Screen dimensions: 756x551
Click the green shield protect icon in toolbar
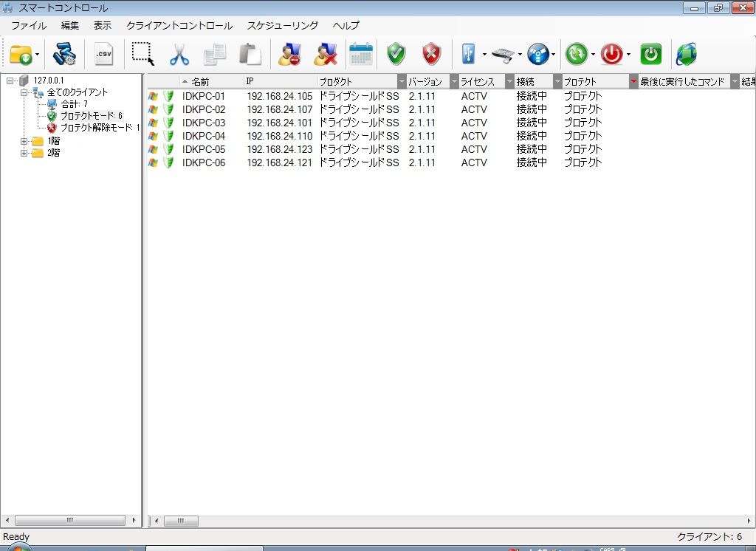pyautogui.click(x=396, y=54)
